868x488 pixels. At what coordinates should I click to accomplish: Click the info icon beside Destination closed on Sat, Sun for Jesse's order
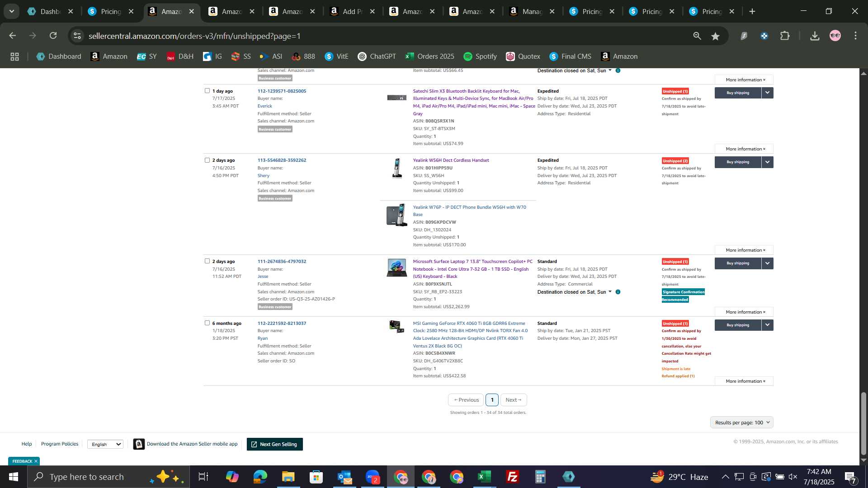tap(618, 292)
